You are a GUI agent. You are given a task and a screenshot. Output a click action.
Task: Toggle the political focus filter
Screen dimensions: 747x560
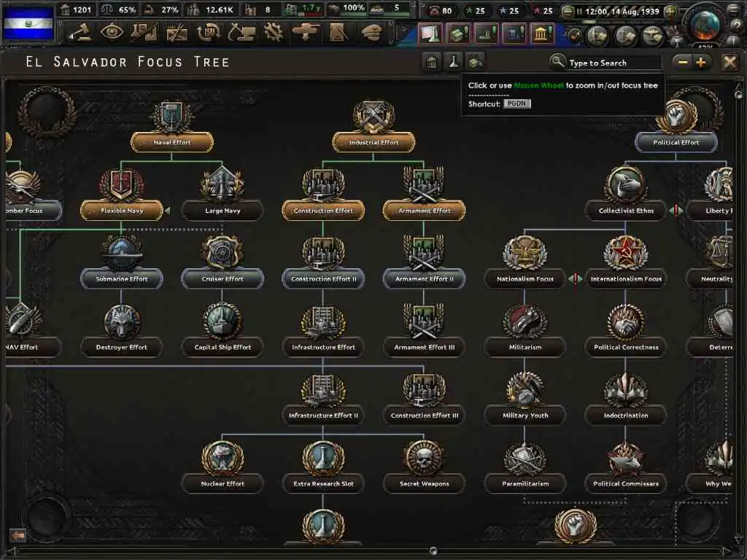click(432, 62)
